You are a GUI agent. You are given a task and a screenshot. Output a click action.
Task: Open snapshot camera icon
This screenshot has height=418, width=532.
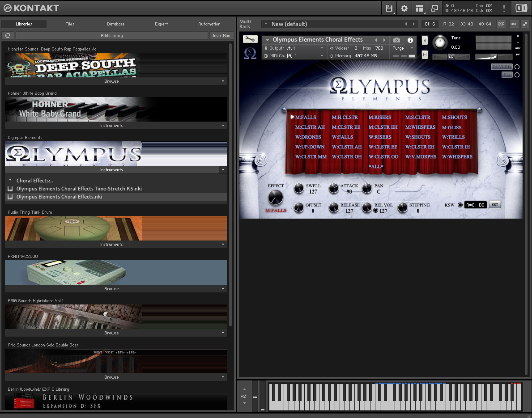coord(396,40)
